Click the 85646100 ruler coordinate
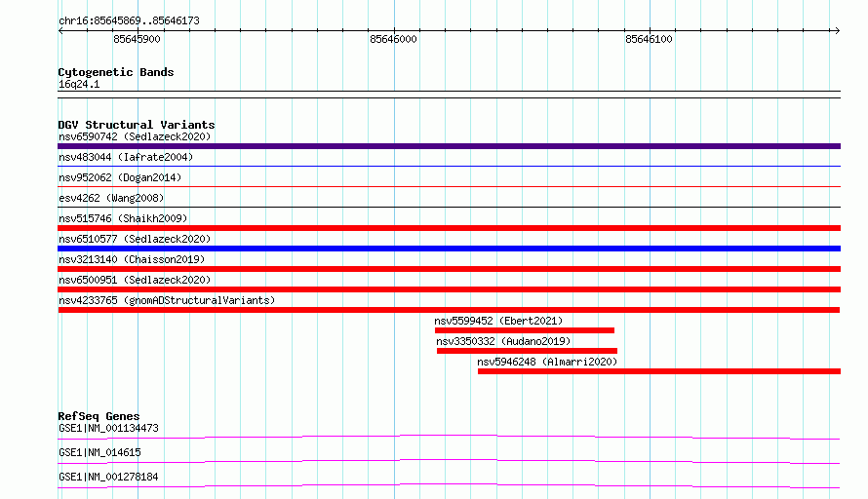Image resolution: width=868 pixels, height=499 pixels. (x=649, y=39)
